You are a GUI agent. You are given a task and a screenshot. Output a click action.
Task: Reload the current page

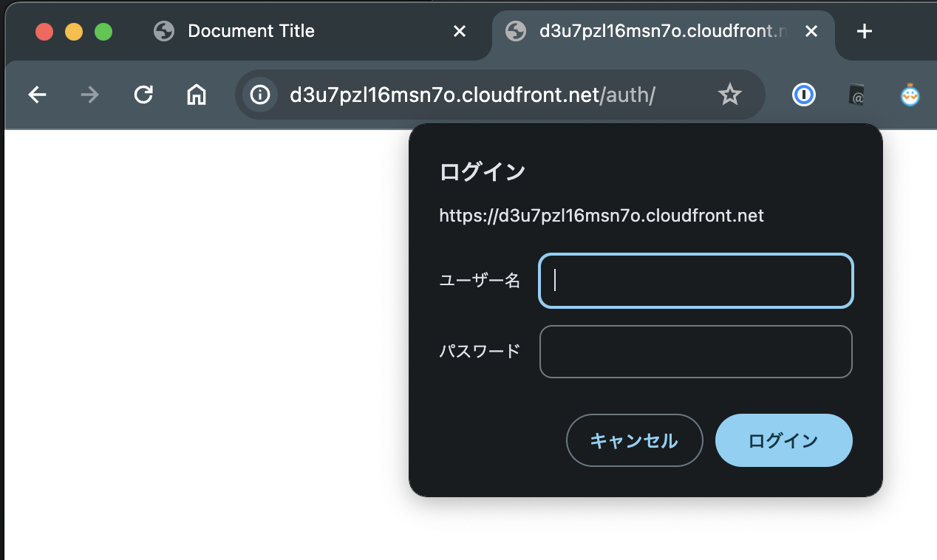[143, 95]
